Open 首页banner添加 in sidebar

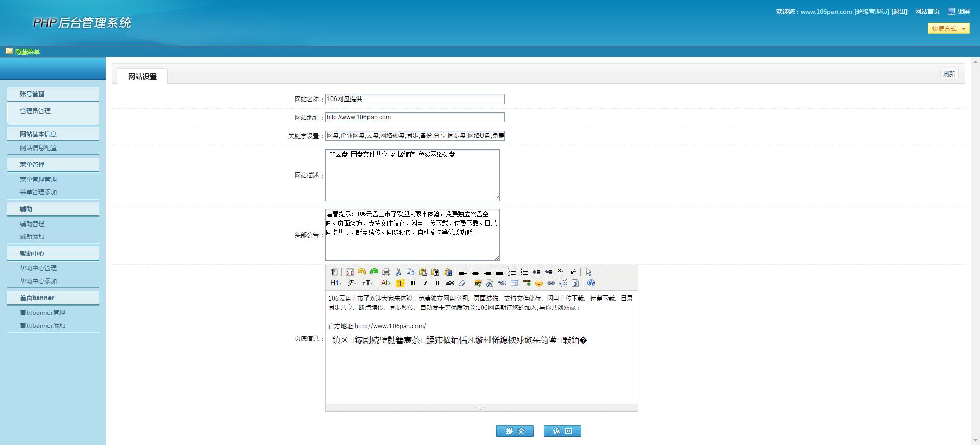click(x=42, y=325)
